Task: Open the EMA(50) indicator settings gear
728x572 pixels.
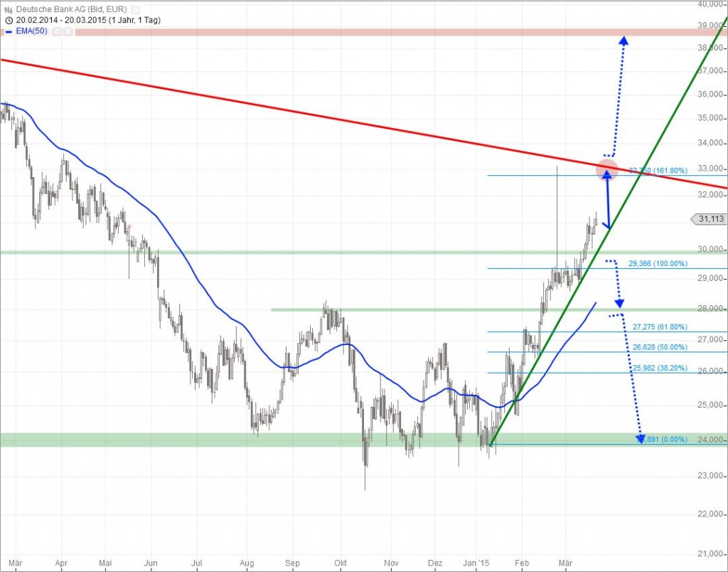Action: point(56,33)
